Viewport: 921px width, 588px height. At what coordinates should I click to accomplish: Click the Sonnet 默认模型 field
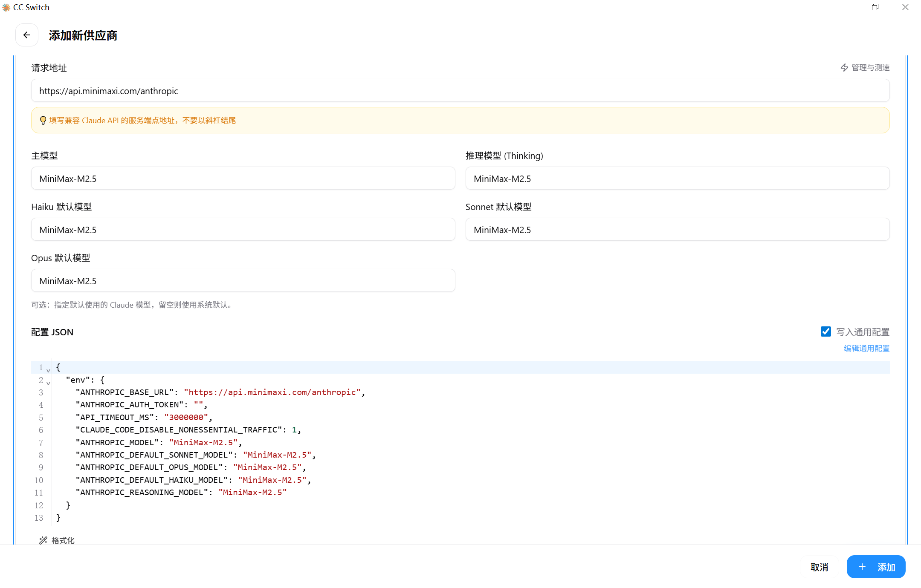pyautogui.click(x=677, y=230)
